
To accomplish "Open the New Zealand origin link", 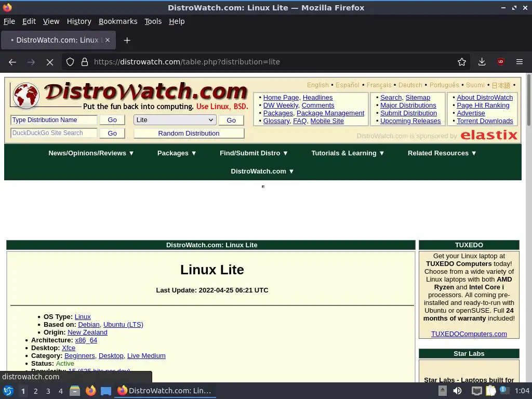I will tap(87, 332).
